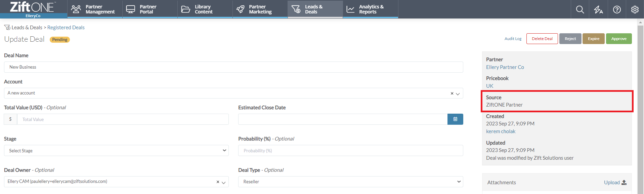Click the Partner Portal monitor icon
Viewport: 644px width, 194px height.
130,9
